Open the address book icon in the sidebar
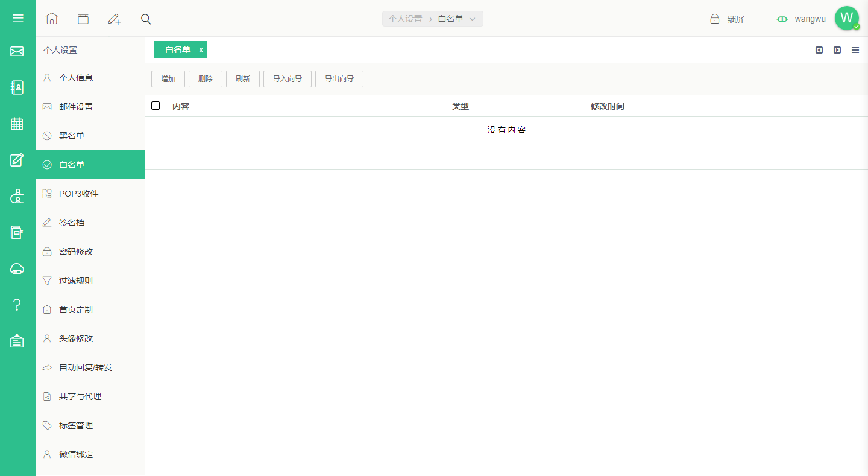868x476 pixels. [x=17, y=87]
